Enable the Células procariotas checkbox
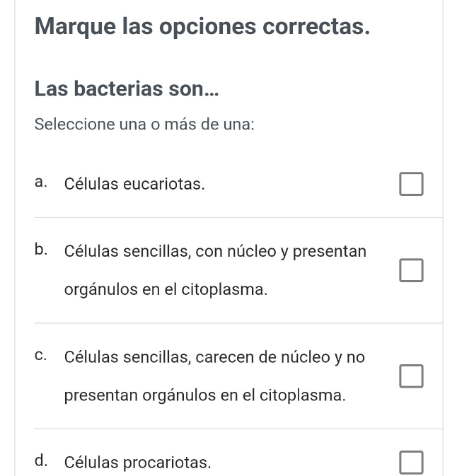The image size is (457, 476). [x=411, y=463]
